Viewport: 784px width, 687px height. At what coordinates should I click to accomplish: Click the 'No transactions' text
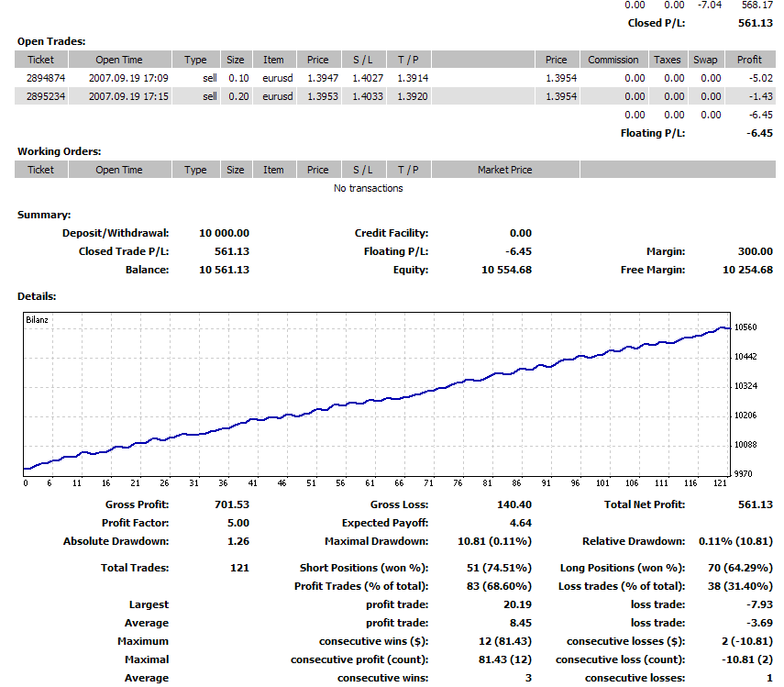368,188
